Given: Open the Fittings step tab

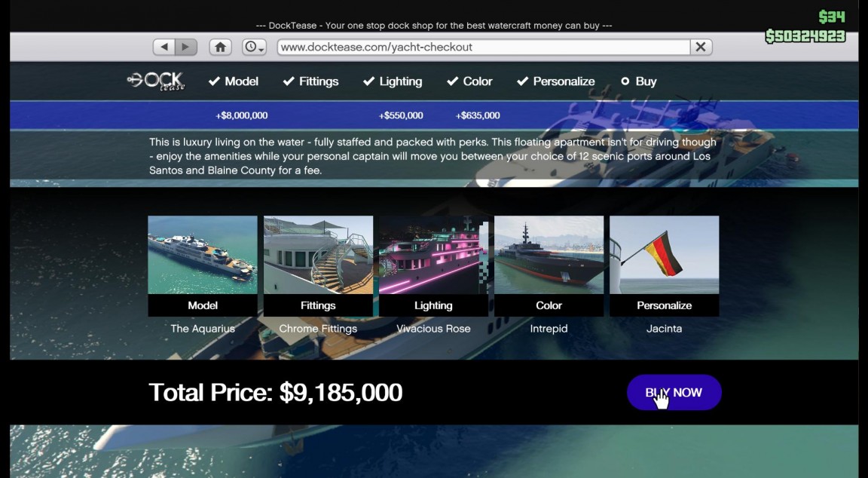Looking at the screenshot, I should 310,81.
